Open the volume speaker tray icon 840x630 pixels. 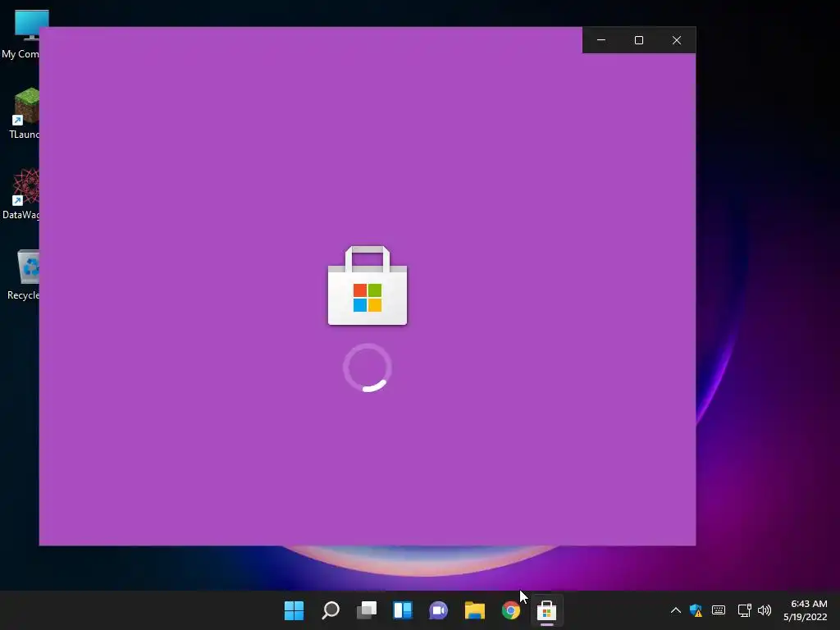pos(765,610)
